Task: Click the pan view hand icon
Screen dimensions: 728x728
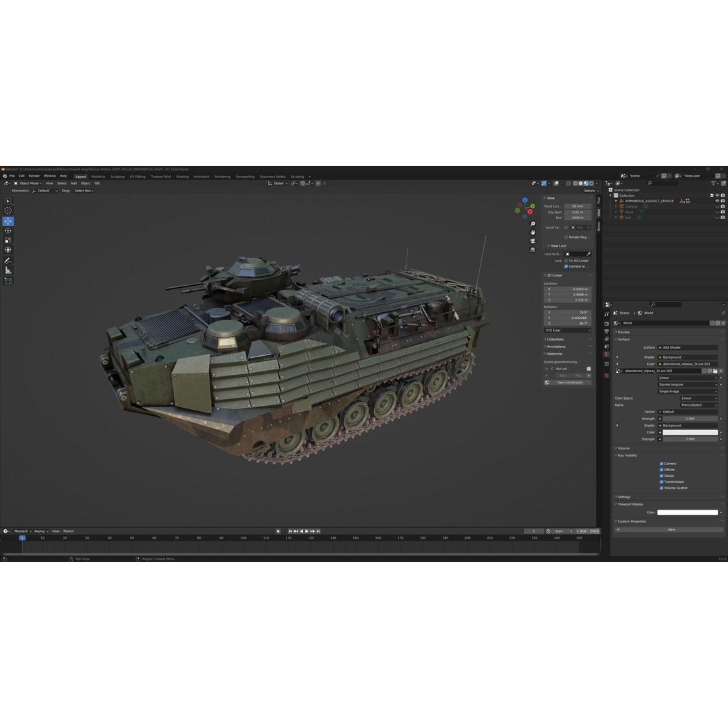Action: pyautogui.click(x=533, y=232)
